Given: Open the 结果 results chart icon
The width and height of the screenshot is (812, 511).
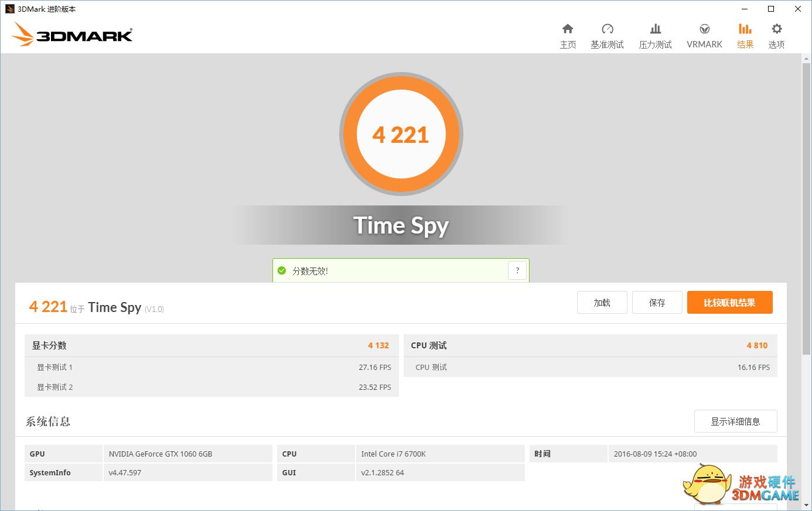Looking at the screenshot, I should pos(745,29).
